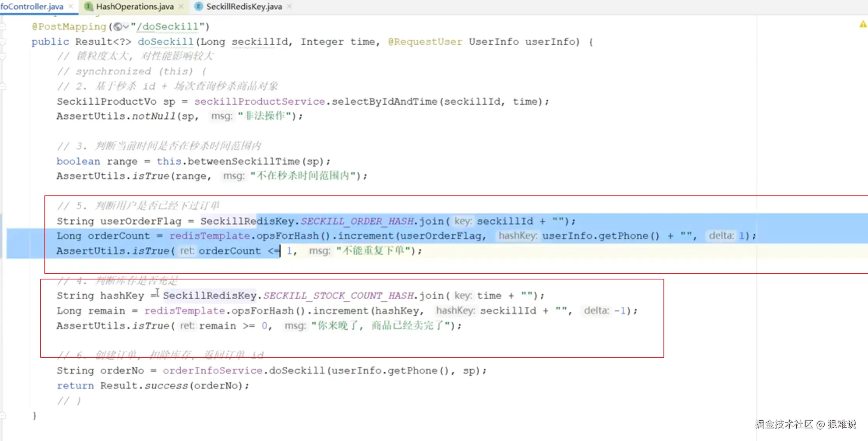Image resolution: width=868 pixels, height=441 pixels.
Task: Close the HashOperations.java tab
Action: pyautogui.click(x=181, y=6)
